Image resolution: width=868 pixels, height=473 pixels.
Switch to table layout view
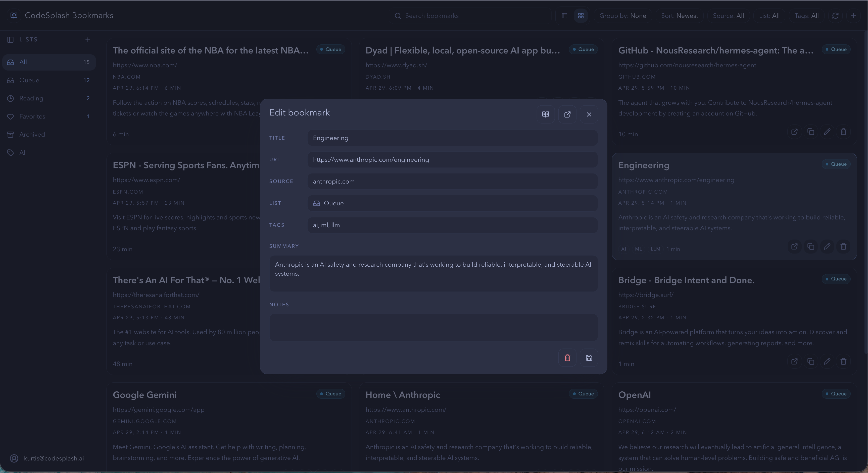(564, 16)
